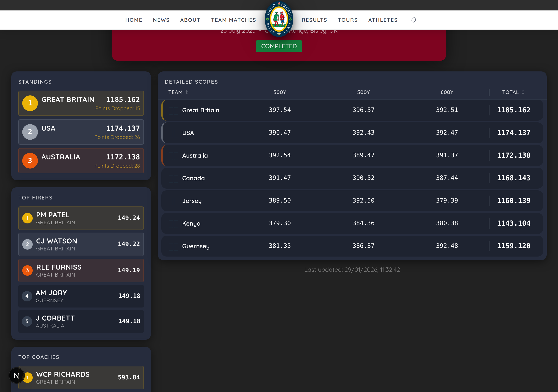
Task: Sort table by TOTAL column arrows
Action: click(x=523, y=92)
